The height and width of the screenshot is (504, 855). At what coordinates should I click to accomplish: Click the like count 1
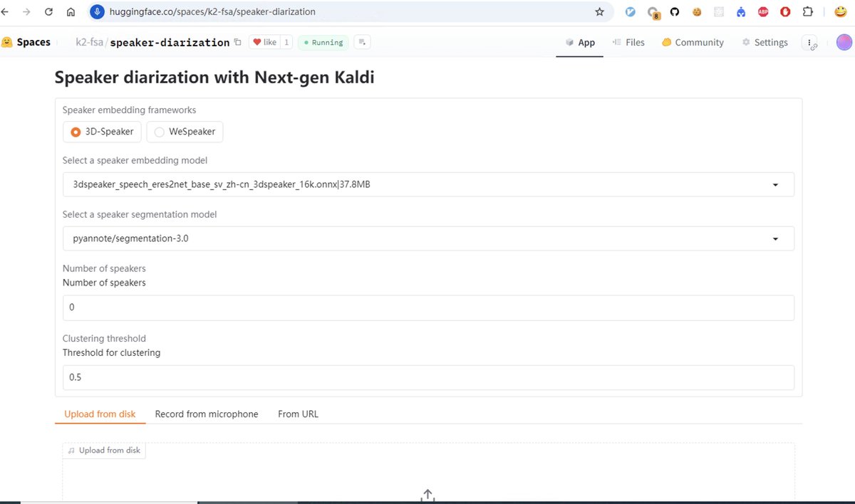pos(286,42)
